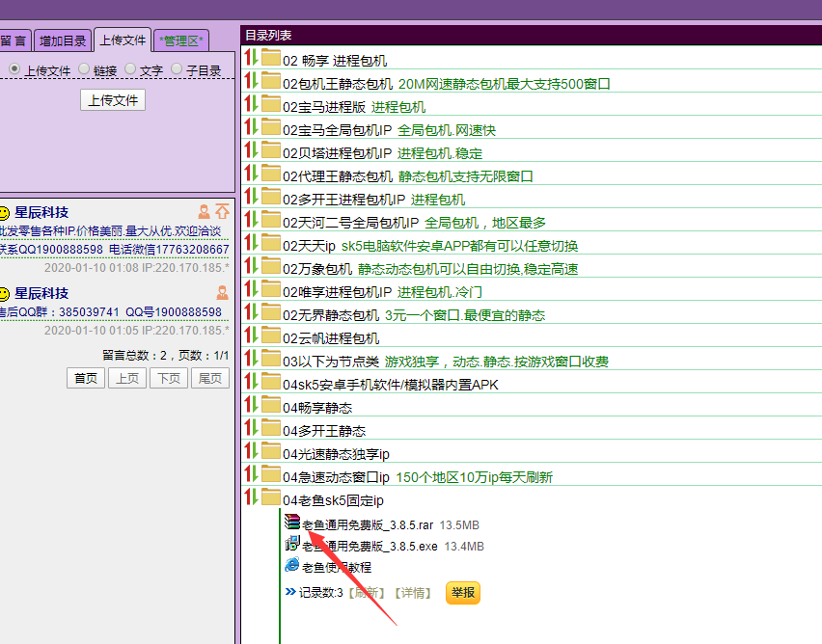Image resolution: width=822 pixels, height=644 pixels.
Task: Switch to the 增加目录 tab
Action: pyautogui.click(x=63, y=40)
